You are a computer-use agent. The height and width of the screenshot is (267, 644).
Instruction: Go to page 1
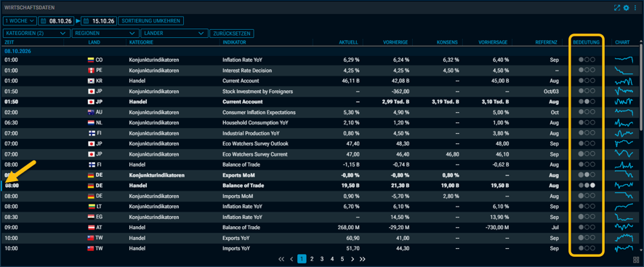click(x=302, y=259)
